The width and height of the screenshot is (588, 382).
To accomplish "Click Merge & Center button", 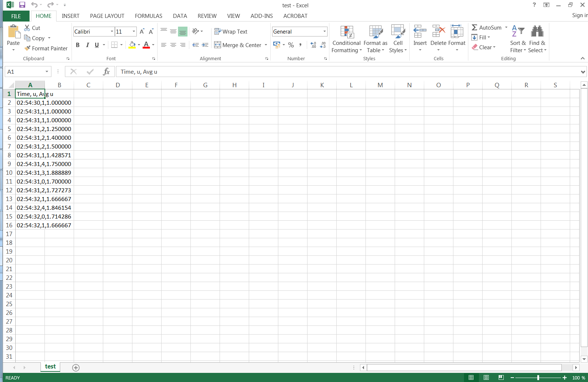I will tap(238, 45).
